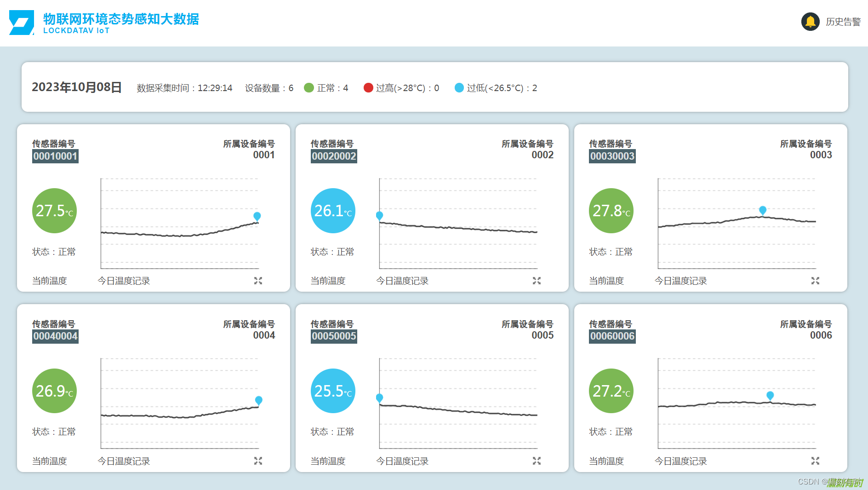Click the LOCKDATAV logo icon

[22, 23]
